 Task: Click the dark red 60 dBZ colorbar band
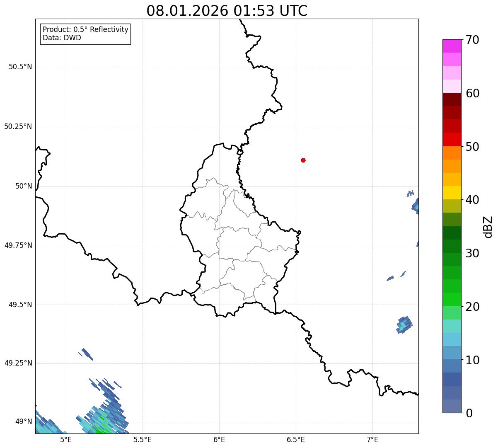coord(452,99)
